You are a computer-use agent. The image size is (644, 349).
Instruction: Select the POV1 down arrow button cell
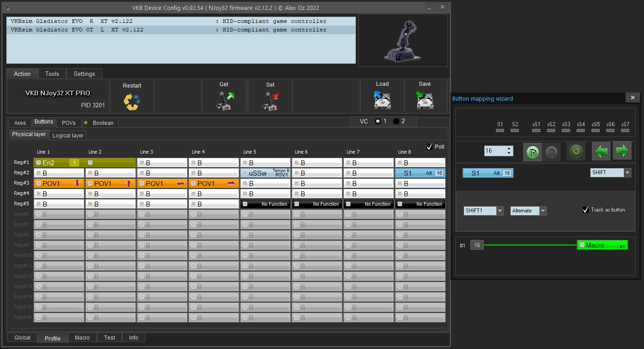click(59, 183)
